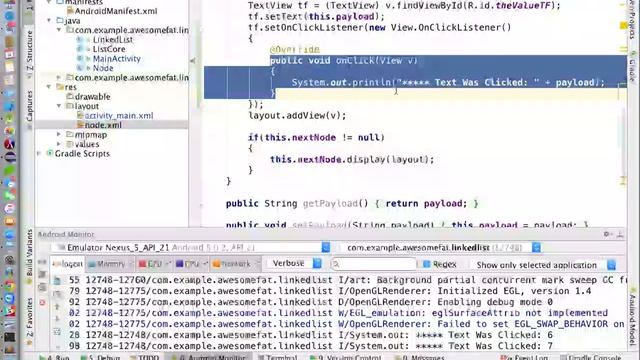Open Android Monitor panel settings gear

point(607,234)
